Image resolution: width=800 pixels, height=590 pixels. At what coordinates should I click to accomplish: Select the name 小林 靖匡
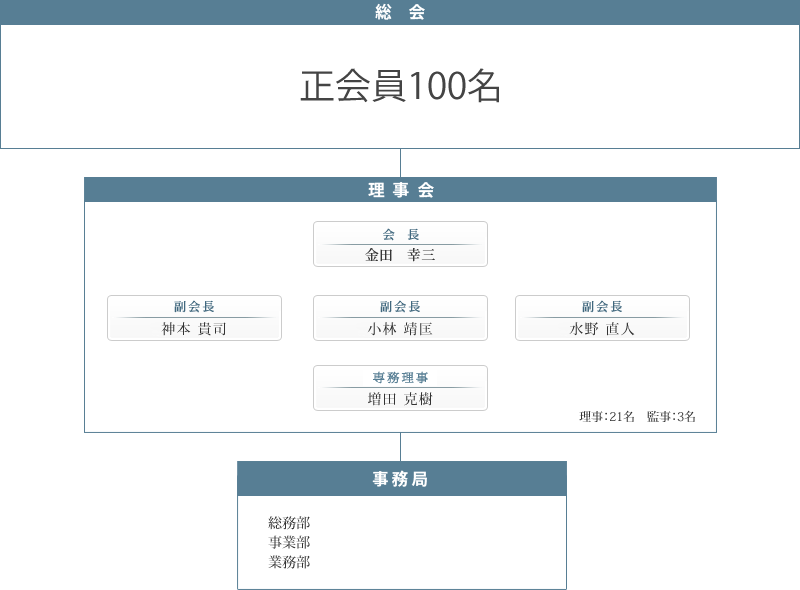[400, 329]
